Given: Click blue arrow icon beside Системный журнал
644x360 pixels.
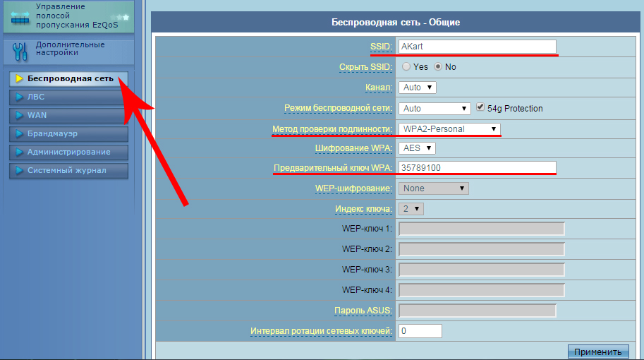Looking at the screenshot, I should click(19, 170).
